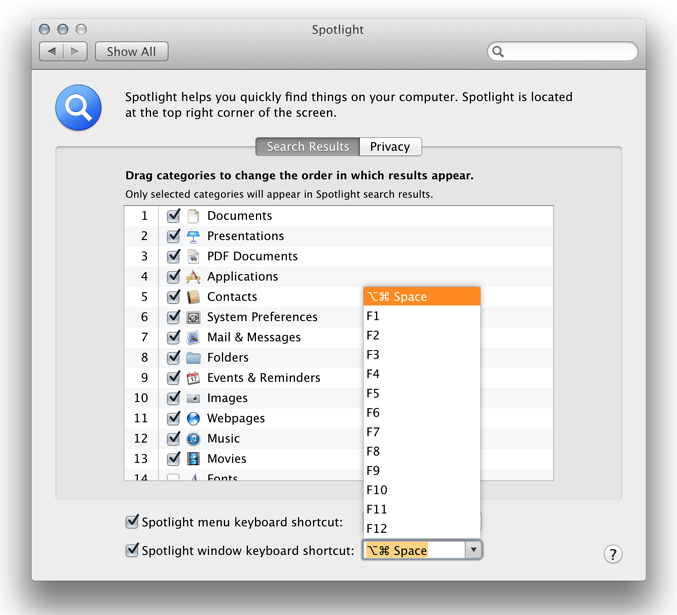The width and height of the screenshot is (677, 615).
Task: Uncheck the Images category checkbox
Action: [x=174, y=398]
